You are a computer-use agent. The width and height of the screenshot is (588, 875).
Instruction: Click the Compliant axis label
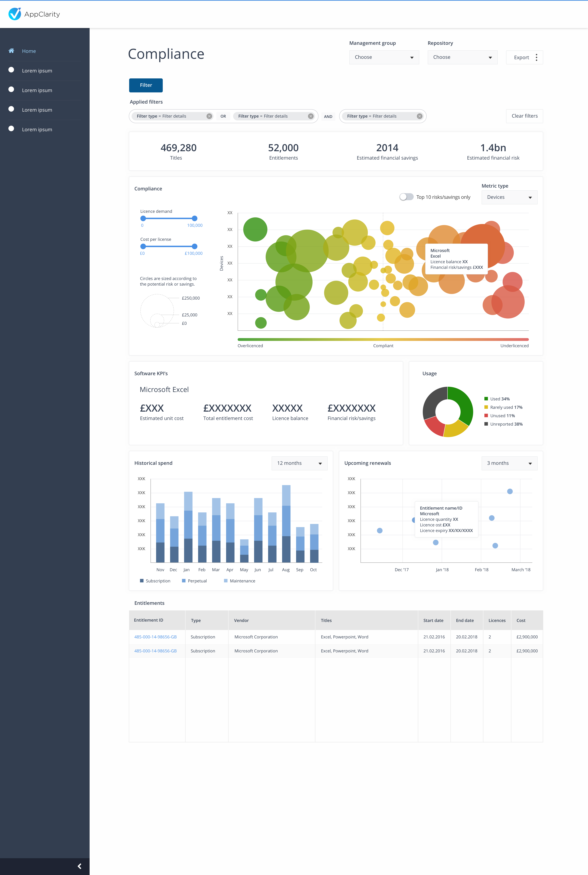tap(383, 346)
